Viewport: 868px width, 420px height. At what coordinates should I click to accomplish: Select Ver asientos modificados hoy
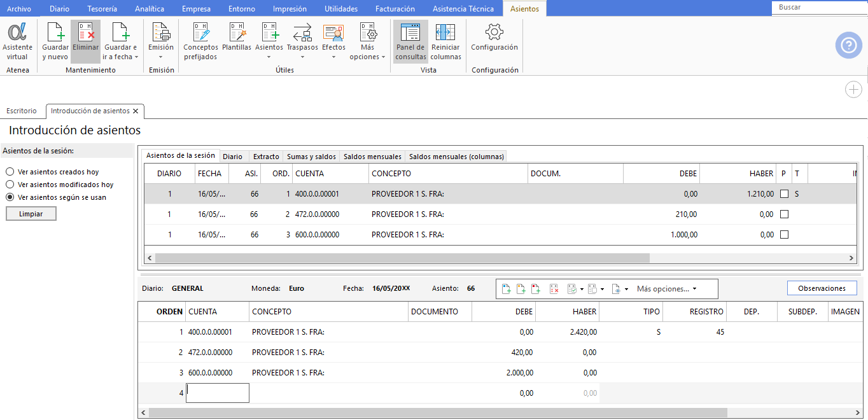tap(10, 185)
